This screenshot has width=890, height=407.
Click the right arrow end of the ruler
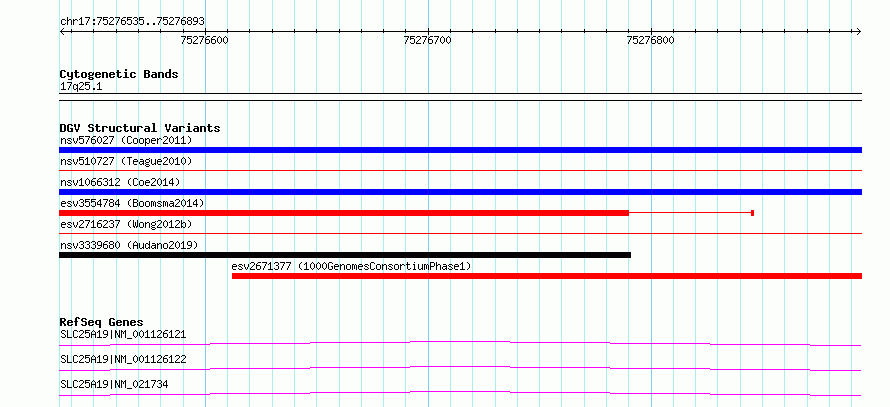point(858,31)
